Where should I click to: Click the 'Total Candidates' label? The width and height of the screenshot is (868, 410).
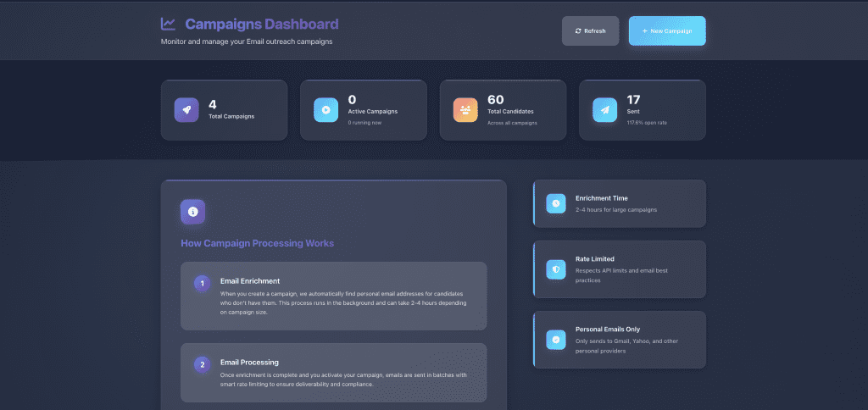pos(510,112)
